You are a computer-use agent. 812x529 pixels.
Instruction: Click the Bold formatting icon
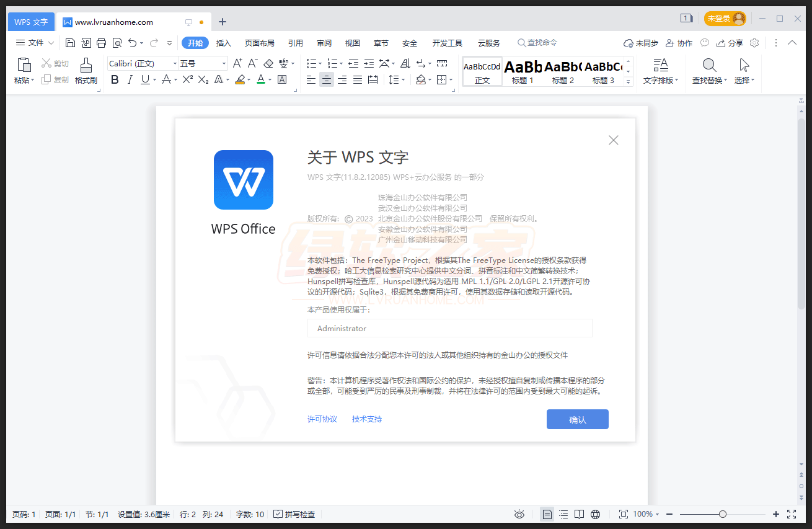pyautogui.click(x=115, y=79)
